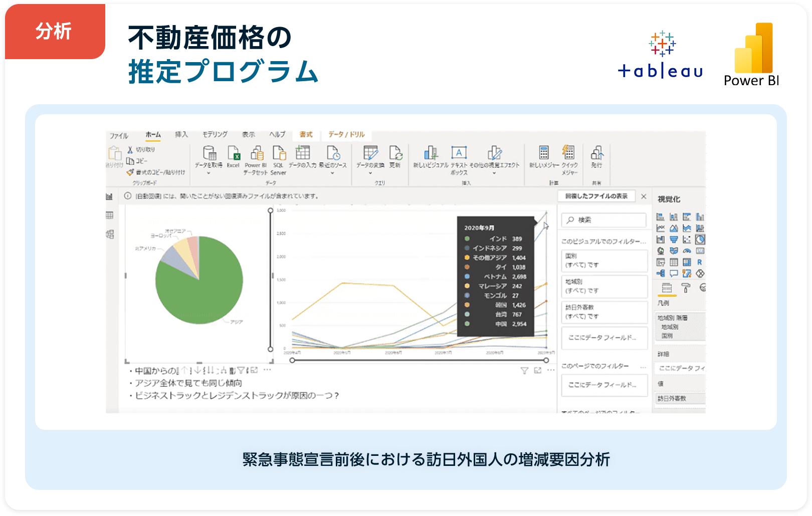The image size is (812, 516).
Task: Click the 発行 publish icon
Action: pos(597,152)
